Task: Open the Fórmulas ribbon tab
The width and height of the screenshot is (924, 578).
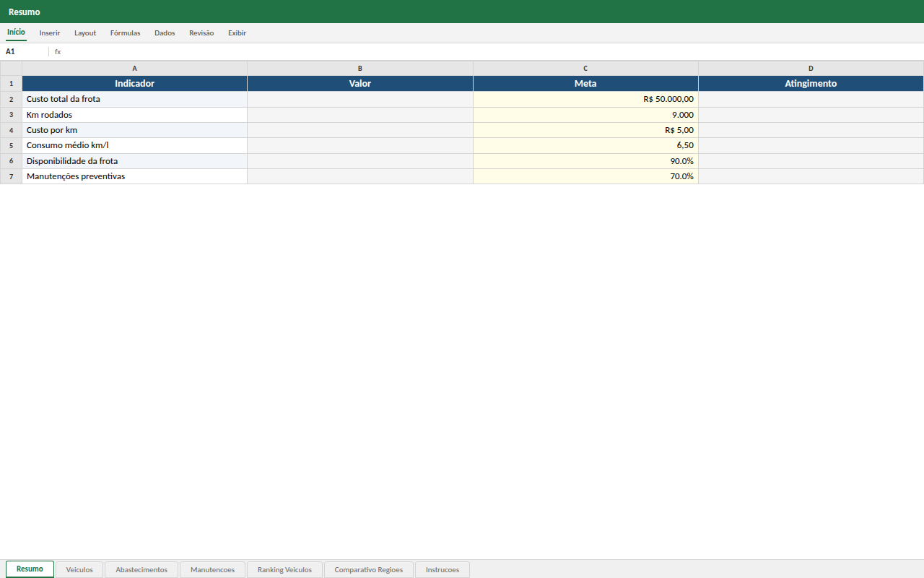Action: coord(125,33)
